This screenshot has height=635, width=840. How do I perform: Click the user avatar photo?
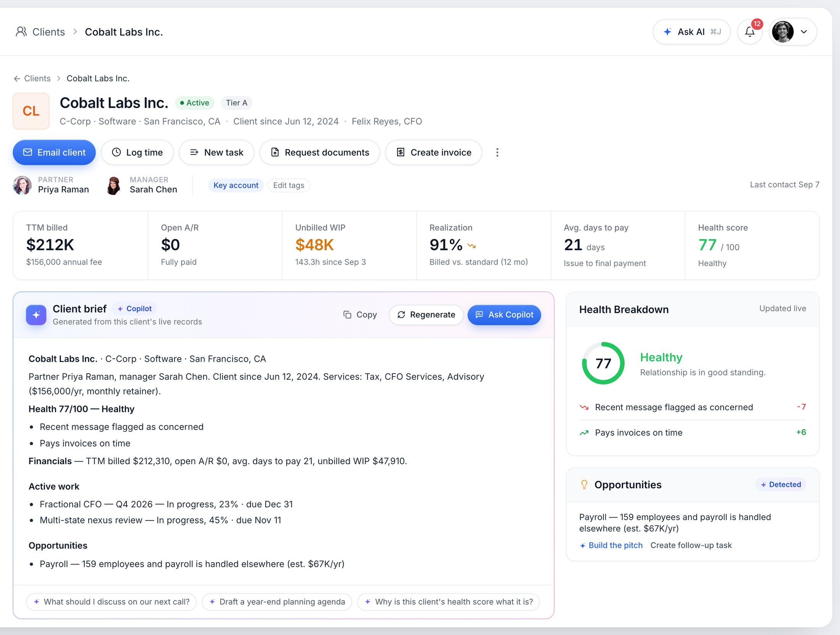(783, 32)
